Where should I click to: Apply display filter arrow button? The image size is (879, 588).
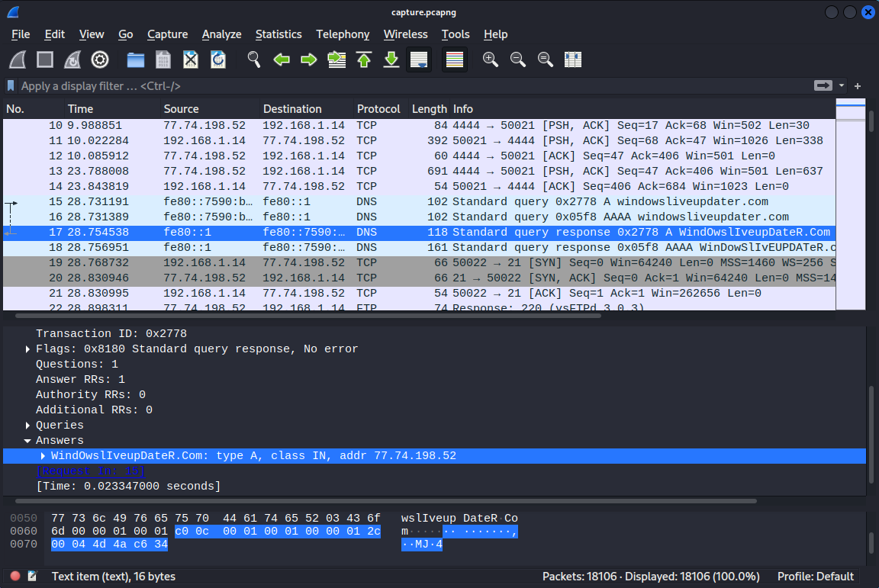(823, 85)
